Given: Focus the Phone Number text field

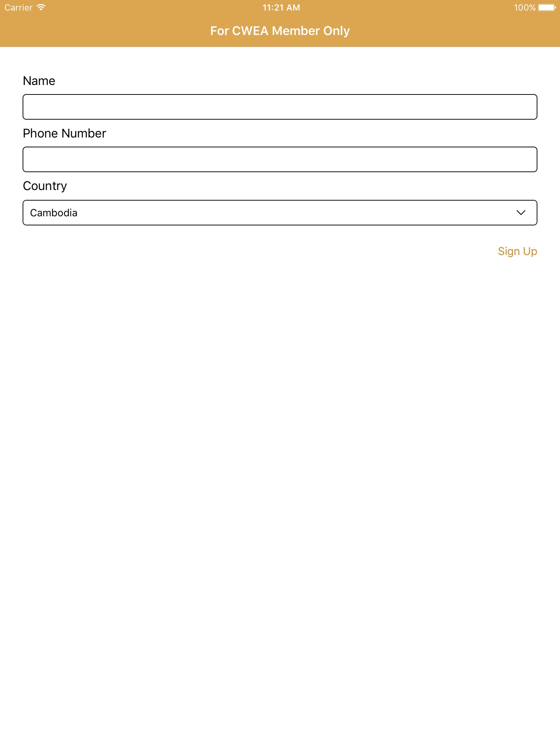Looking at the screenshot, I should [x=280, y=159].
